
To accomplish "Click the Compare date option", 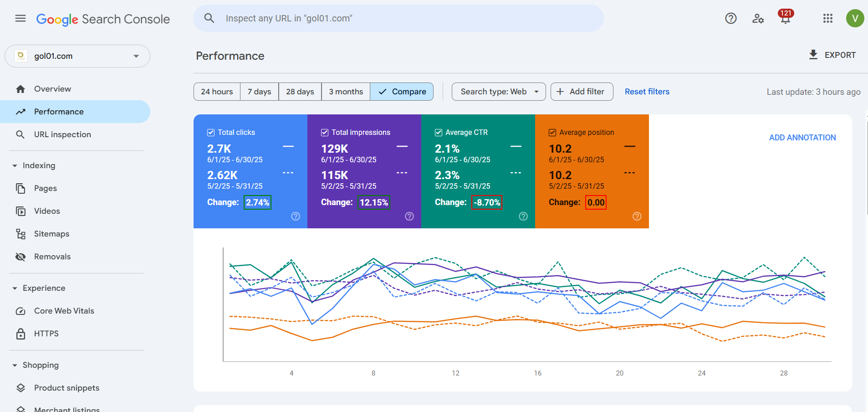I will [x=402, y=92].
